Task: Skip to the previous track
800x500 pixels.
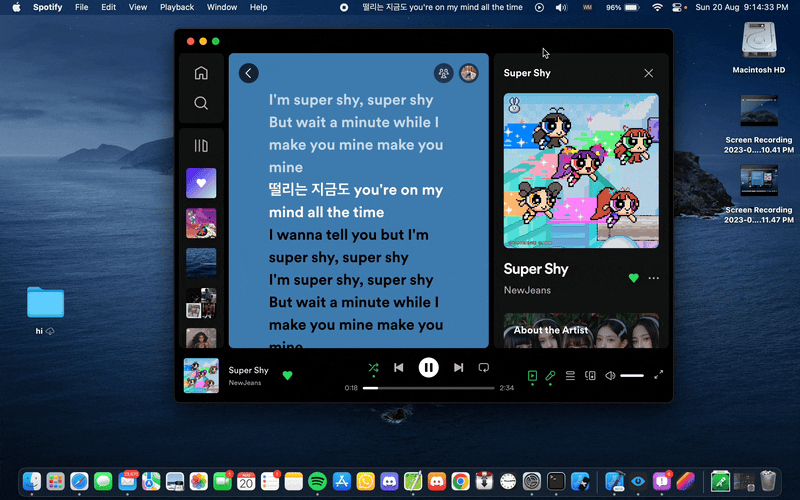Action: pos(398,367)
